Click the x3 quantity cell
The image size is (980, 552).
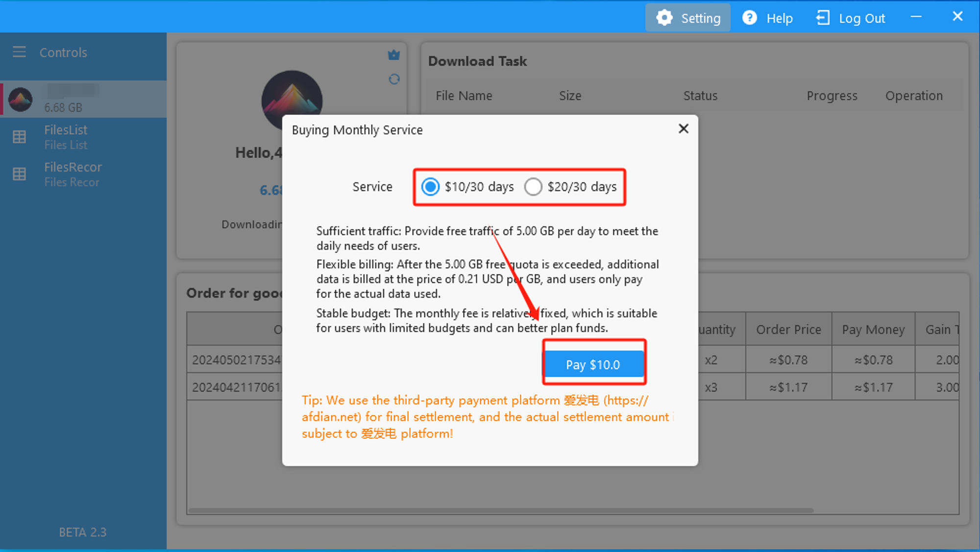[711, 387]
